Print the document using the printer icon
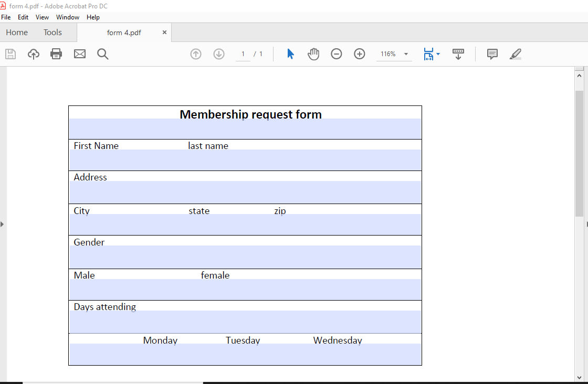This screenshot has width=588, height=384. 56,54
